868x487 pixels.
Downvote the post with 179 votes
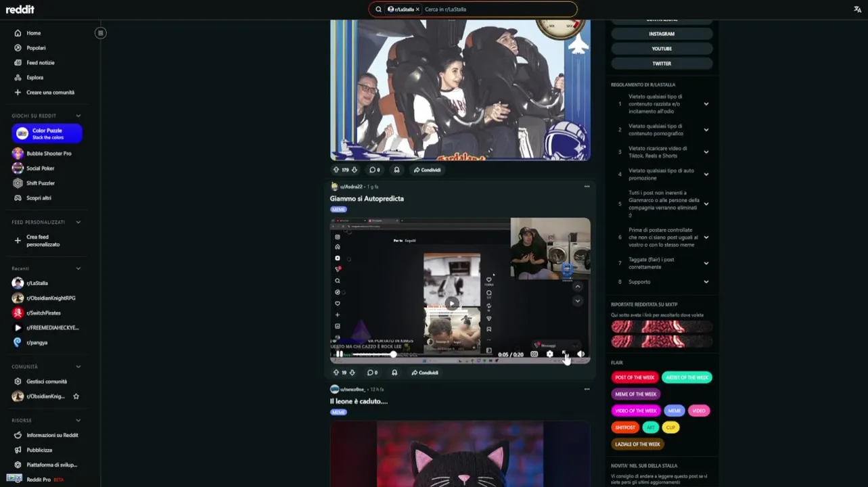tap(354, 170)
